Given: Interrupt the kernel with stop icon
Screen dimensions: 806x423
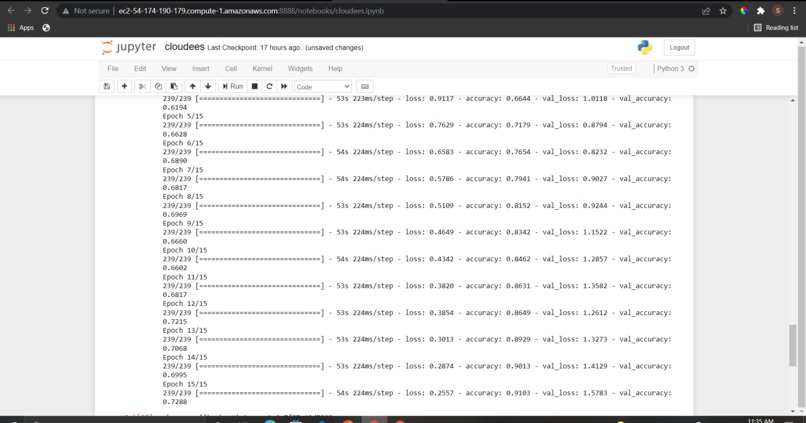Looking at the screenshot, I should pos(254,86).
